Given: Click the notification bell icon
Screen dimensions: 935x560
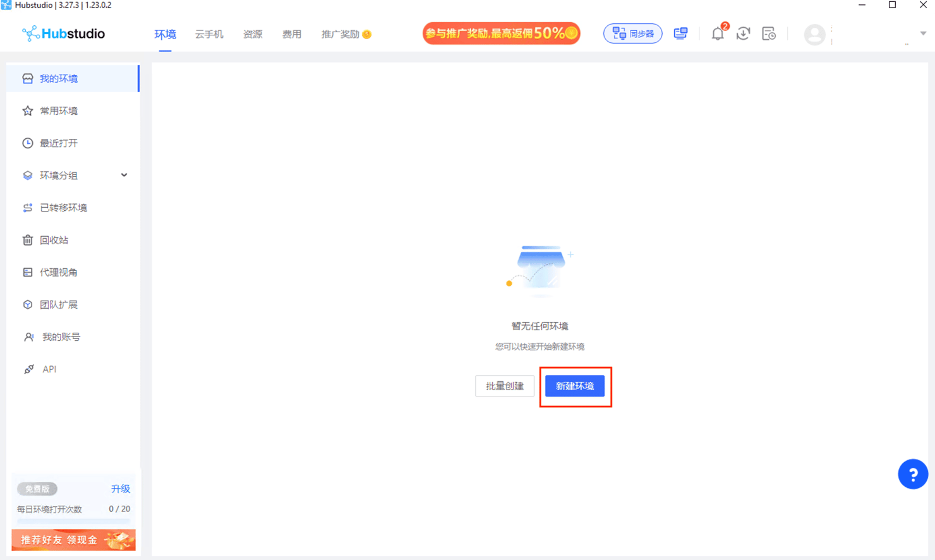Looking at the screenshot, I should 718,34.
